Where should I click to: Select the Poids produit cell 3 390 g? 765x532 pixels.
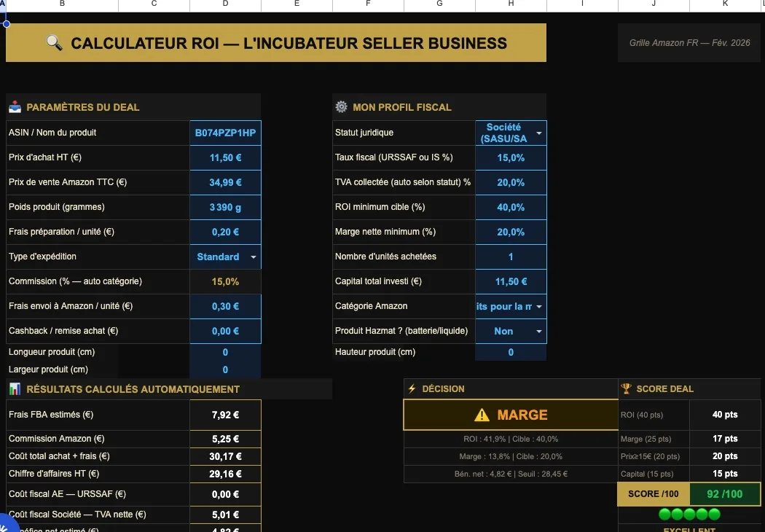coord(225,208)
